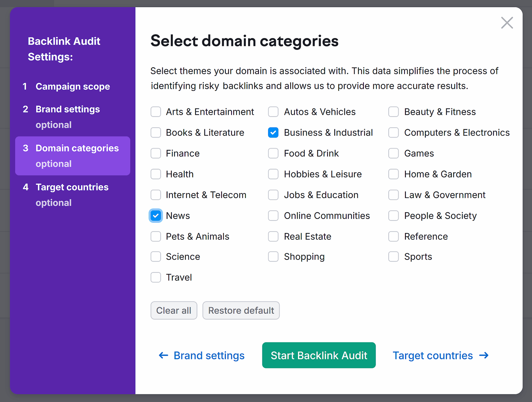Enable the Computers & Electronics checkbox
The image size is (532, 402).
[x=394, y=133]
